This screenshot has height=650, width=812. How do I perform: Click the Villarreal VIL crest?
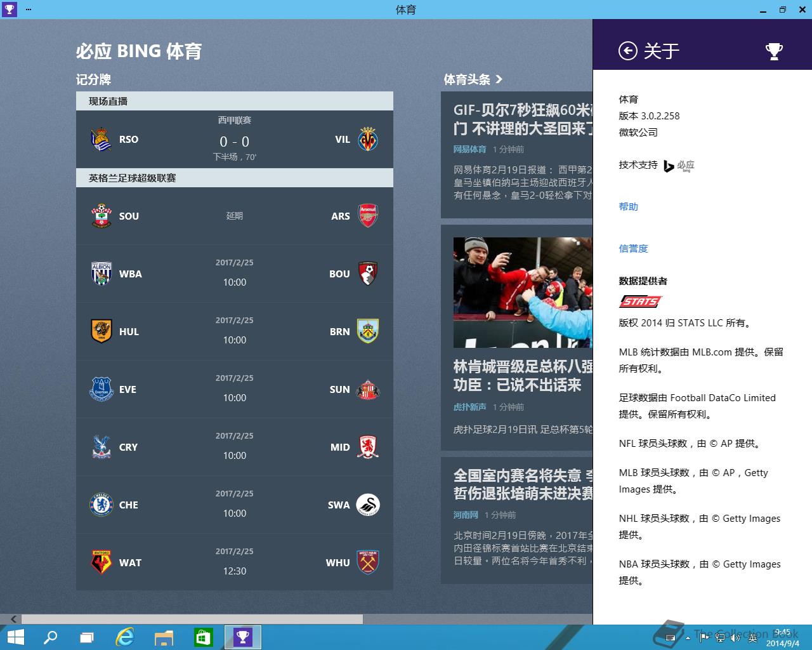click(368, 140)
